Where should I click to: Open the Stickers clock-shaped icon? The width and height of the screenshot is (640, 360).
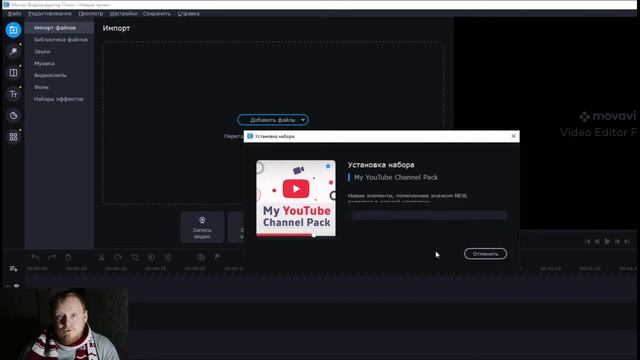pos(13,116)
